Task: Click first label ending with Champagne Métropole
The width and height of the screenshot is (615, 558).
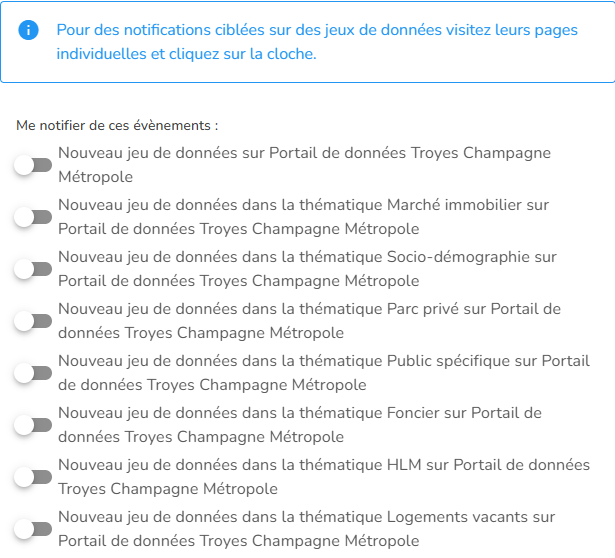Action: point(304,165)
